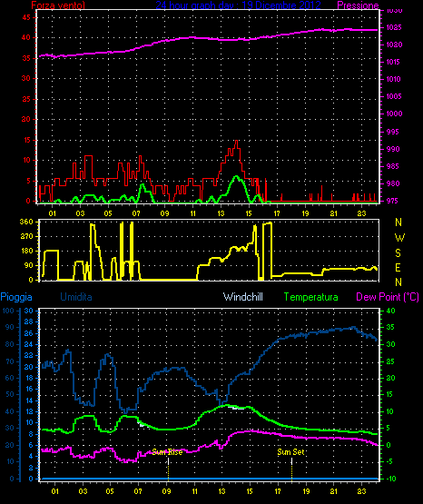Click the yellow 'W' compass letter
The width and height of the screenshot is (423, 504).
(399, 238)
